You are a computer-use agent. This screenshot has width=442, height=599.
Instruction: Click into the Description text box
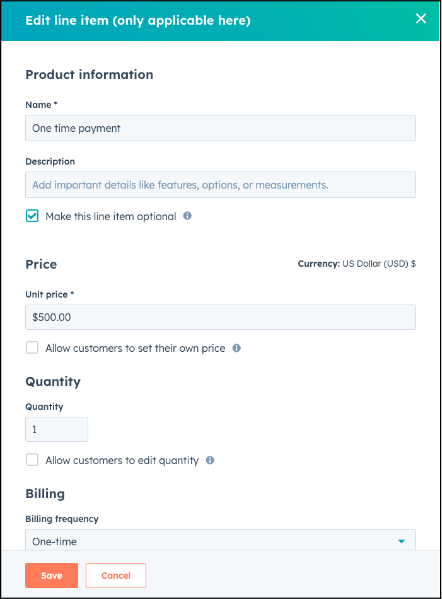[x=220, y=185]
